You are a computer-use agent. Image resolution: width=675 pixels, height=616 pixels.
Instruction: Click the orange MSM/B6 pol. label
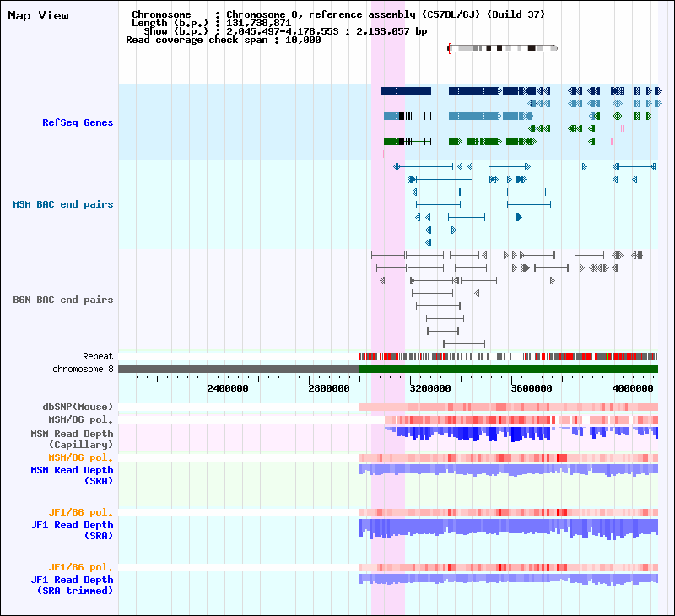[x=80, y=457]
